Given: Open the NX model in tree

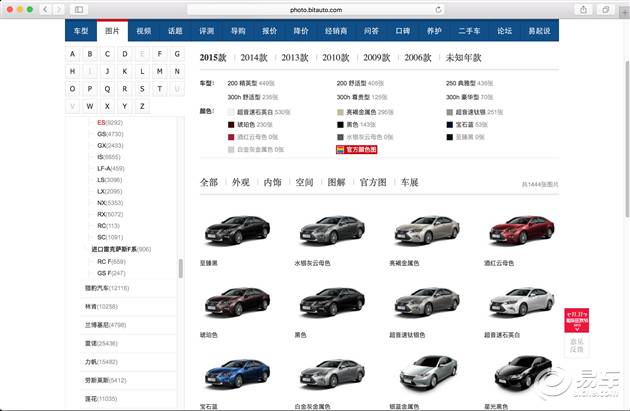Looking at the screenshot, I should tap(110, 203).
